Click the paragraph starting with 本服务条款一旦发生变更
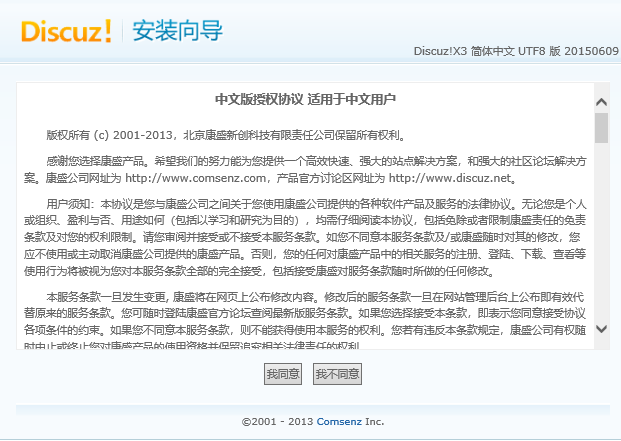The width and height of the screenshot is (621, 441). click(x=305, y=321)
